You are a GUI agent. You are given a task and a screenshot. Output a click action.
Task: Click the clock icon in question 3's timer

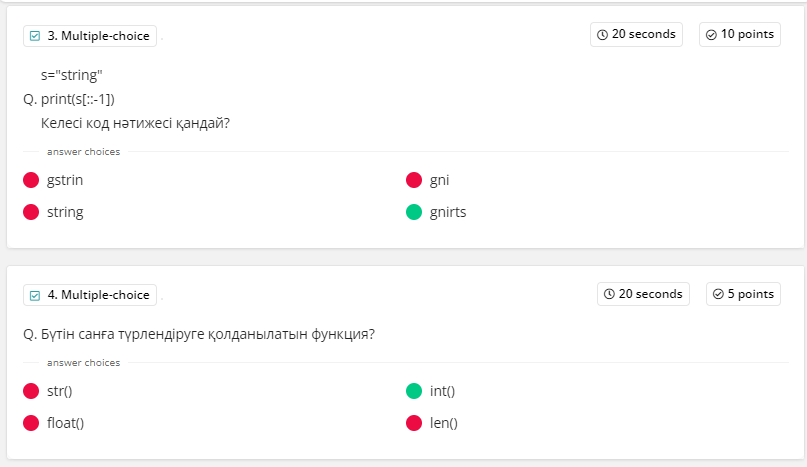click(602, 34)
